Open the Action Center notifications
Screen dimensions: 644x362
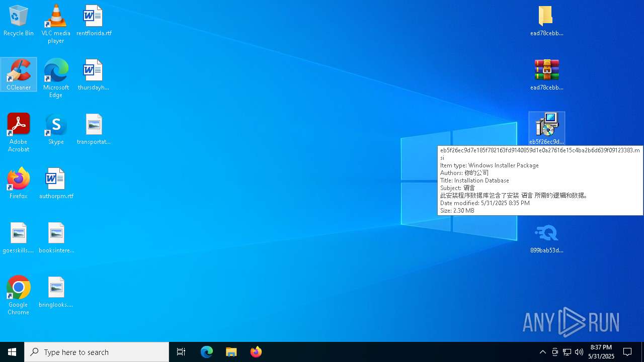point(627,352)
